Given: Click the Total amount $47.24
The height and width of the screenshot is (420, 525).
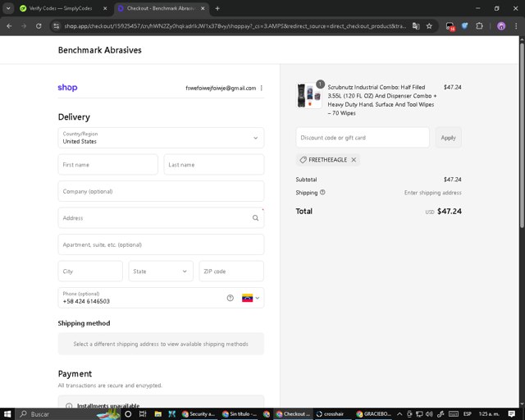Looking at the screenshot, I should [450, 212].
